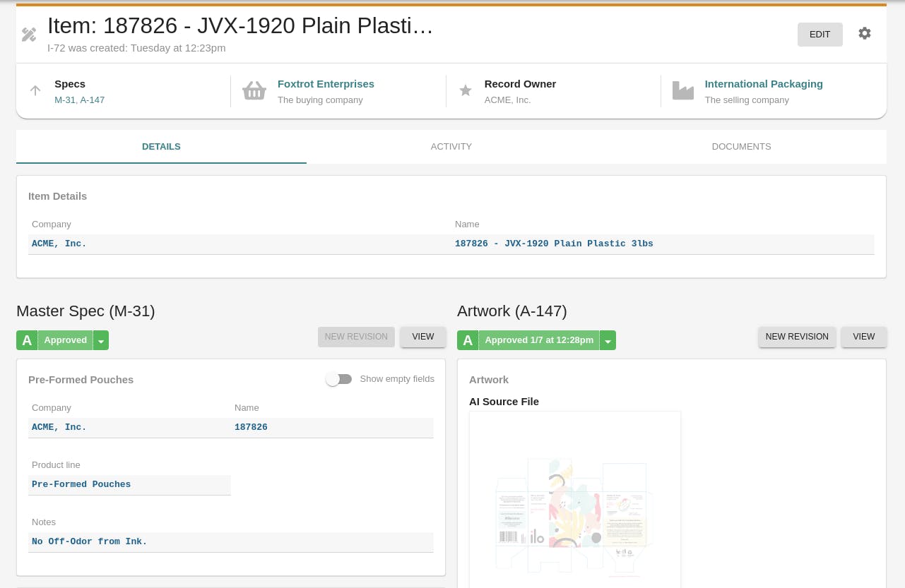Click the green A badge for Master Spec
The image size is (905, 588).
pyautogui.click(x=27, y=340)
